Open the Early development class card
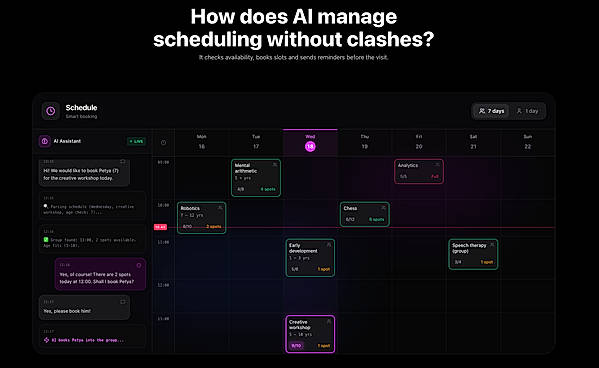Screen dimensions: 599x368 pyautogui.click(x=310, y=258)
